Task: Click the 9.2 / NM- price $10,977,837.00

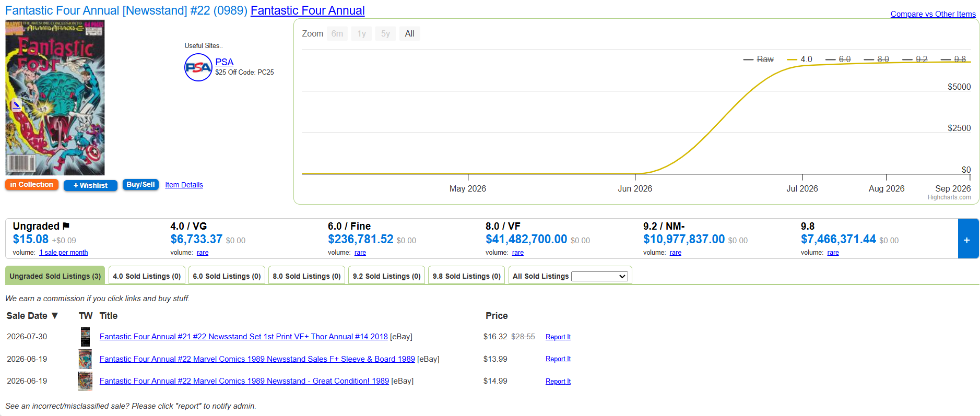Action: tap(684, 239)
